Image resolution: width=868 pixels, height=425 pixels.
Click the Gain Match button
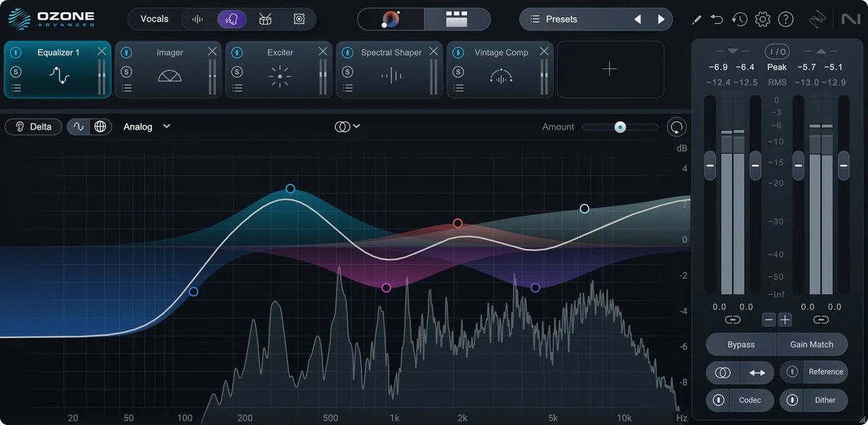point(812,344)
